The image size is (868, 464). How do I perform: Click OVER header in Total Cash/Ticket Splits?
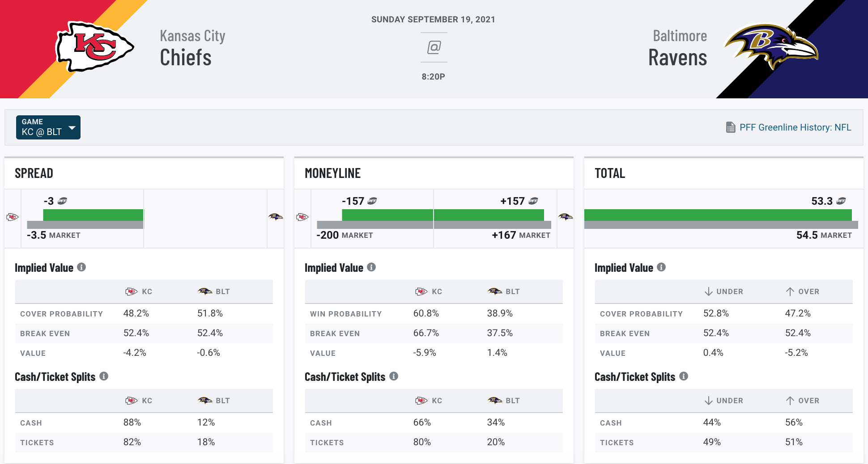[x=803, y=401]
